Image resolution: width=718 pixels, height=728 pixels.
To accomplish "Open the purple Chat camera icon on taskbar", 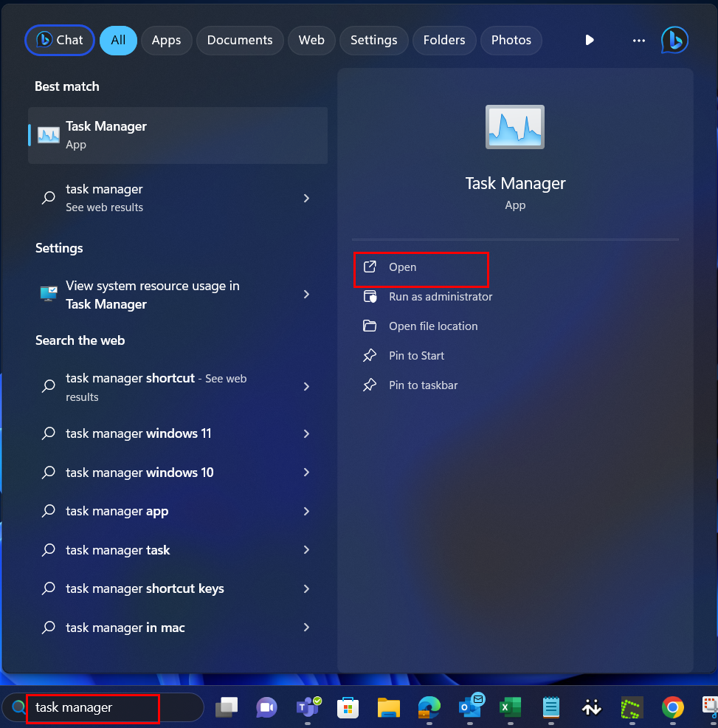I will point(266,707).
